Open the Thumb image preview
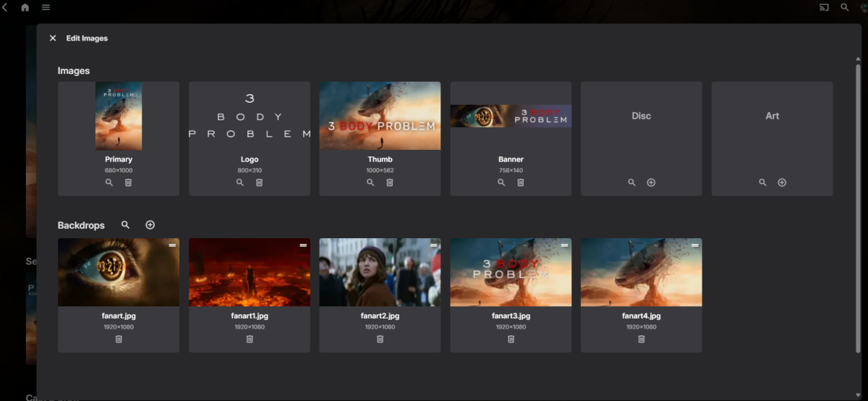 click(380, 116)
